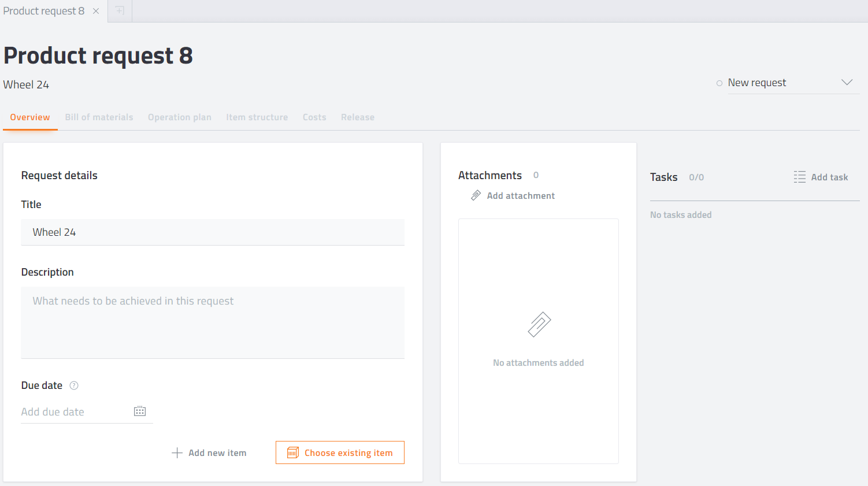Click the No attachments added text
This screenshot has width=868, height=486.
tap(539, 363)
